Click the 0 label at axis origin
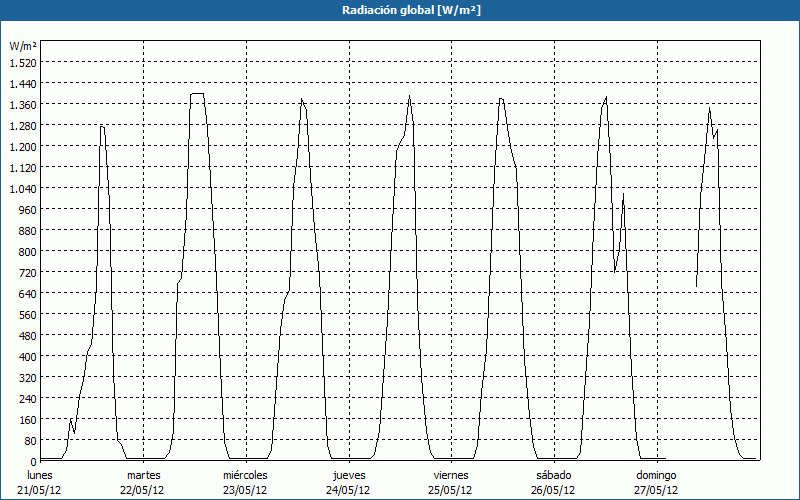 click(32, 461)
